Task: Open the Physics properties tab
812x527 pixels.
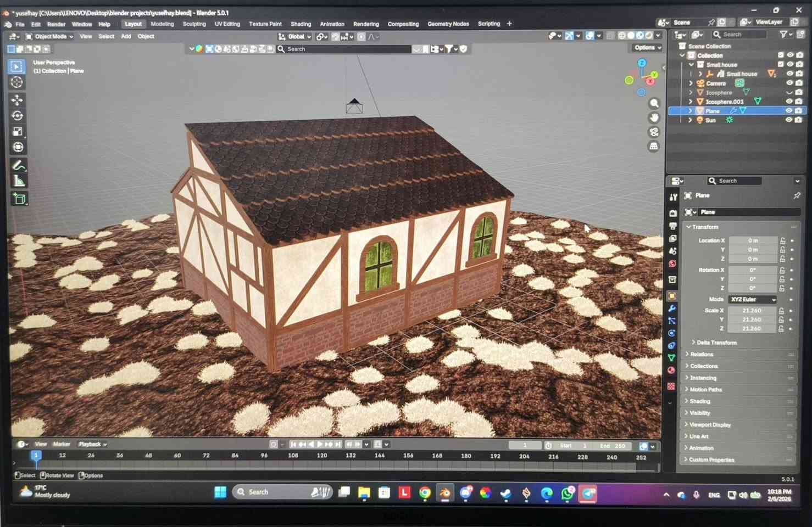Action: pos(671,333)
